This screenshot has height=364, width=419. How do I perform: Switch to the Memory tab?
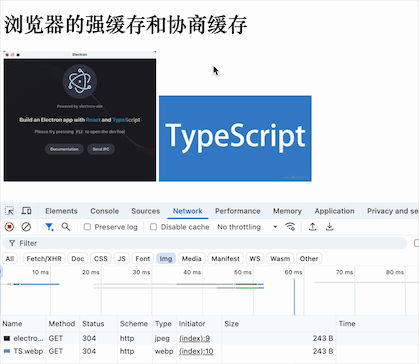(x=287, y=211)
